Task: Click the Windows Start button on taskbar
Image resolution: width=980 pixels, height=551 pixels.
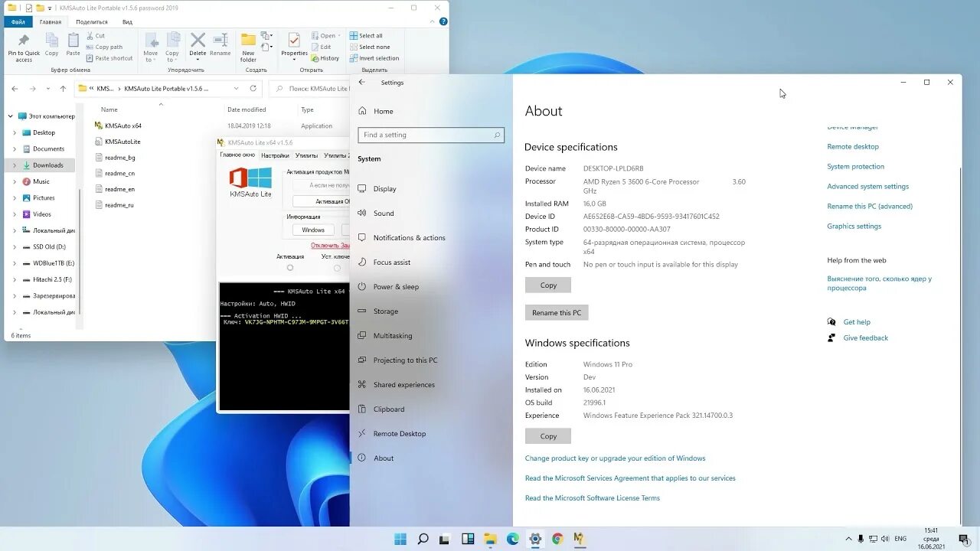Action: (400, 539)
